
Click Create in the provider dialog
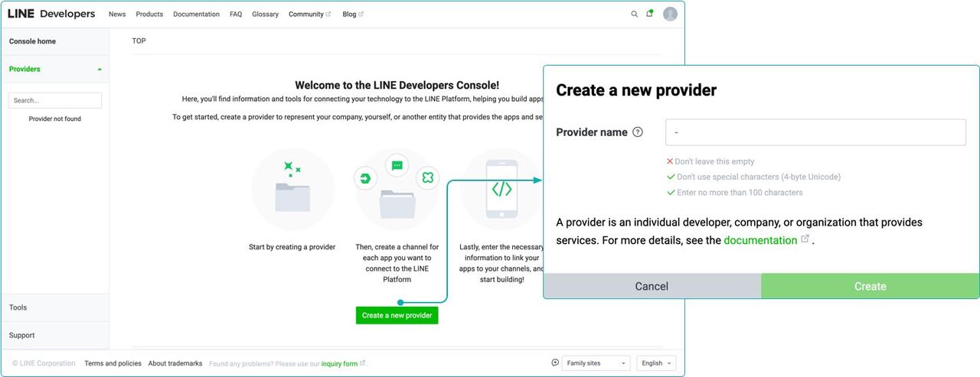[870, 286]
